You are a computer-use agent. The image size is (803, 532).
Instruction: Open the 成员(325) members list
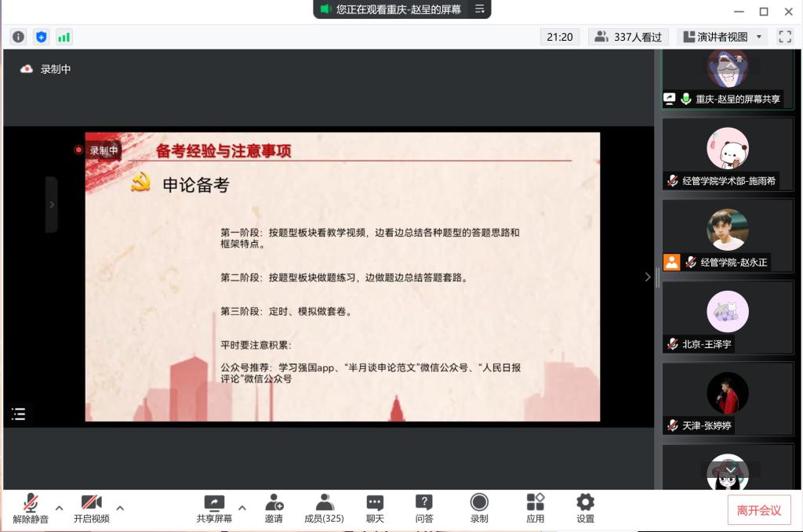[x=324, y=508]
